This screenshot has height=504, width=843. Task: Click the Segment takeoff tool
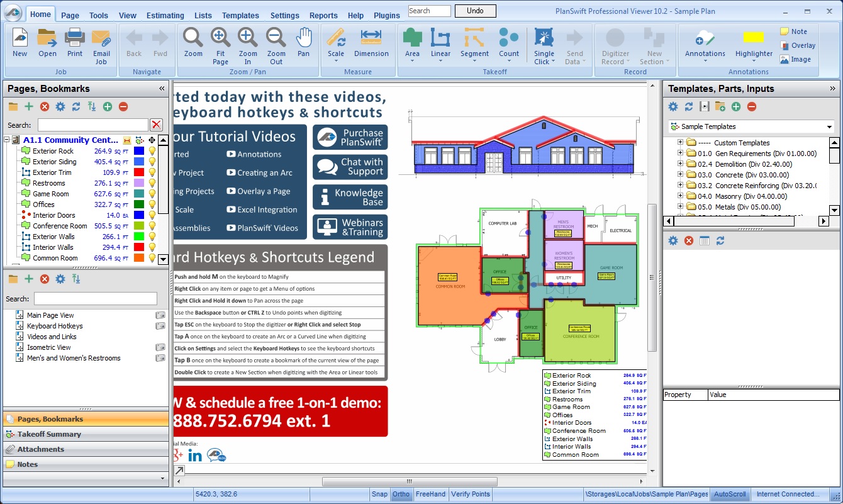click(x=474, y=43)
